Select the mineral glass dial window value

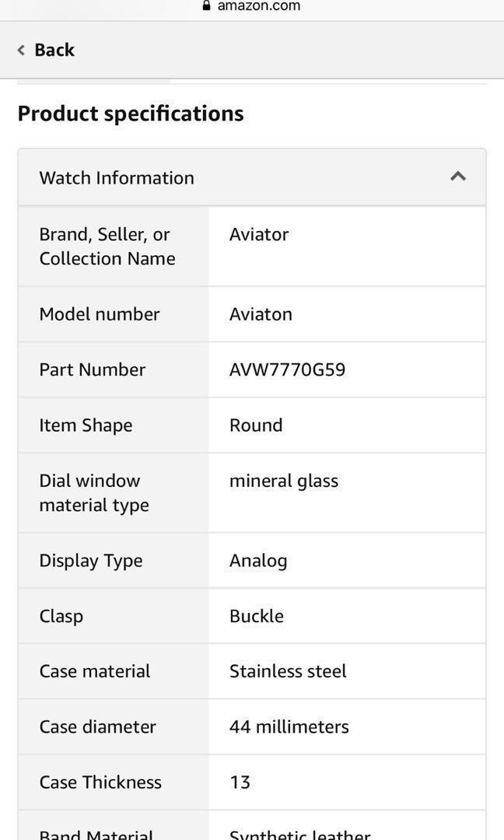(283, 481)
